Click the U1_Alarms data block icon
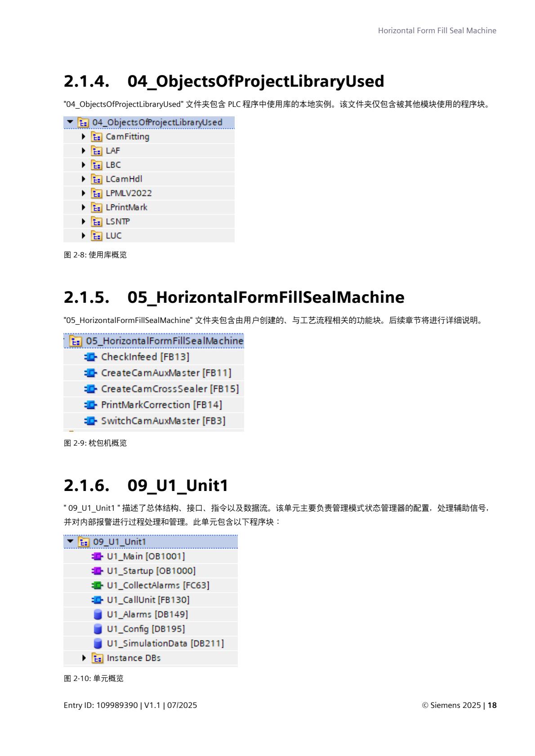Screen dimensions: 535x756 (x=98, y=615)
